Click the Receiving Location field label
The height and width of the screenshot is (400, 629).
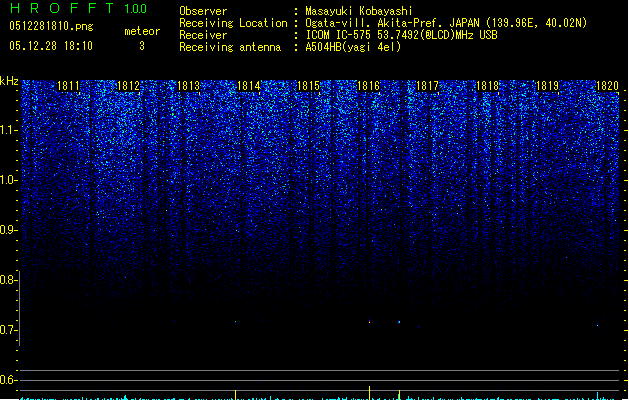pos(233,23)
